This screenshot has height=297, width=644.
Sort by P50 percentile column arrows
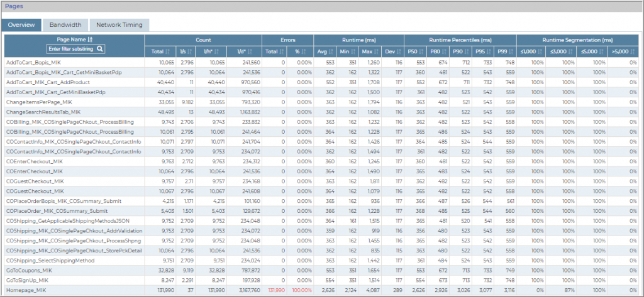click(x=420, y=52)
